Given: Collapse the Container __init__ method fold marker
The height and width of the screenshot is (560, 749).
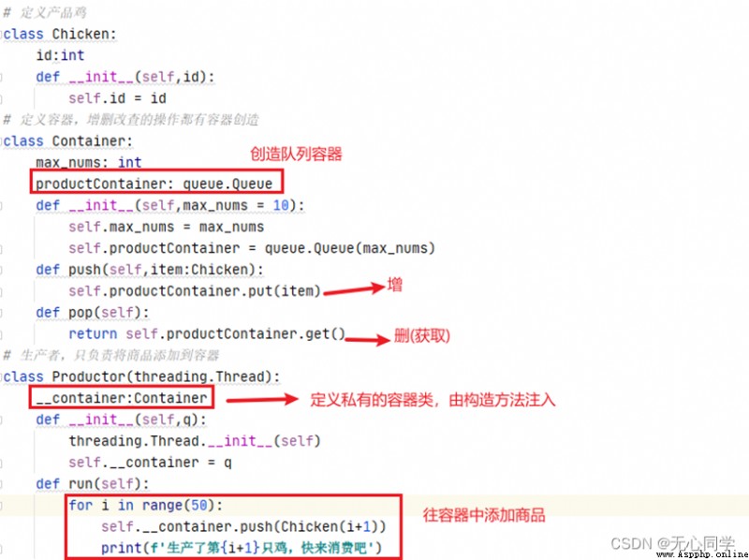Looking at the screenshot, I should 2,205.
